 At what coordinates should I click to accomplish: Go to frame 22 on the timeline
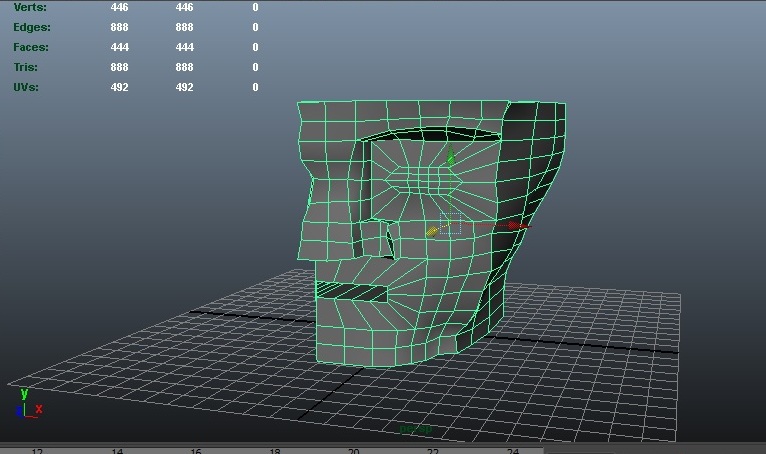(x=432, y=450)
